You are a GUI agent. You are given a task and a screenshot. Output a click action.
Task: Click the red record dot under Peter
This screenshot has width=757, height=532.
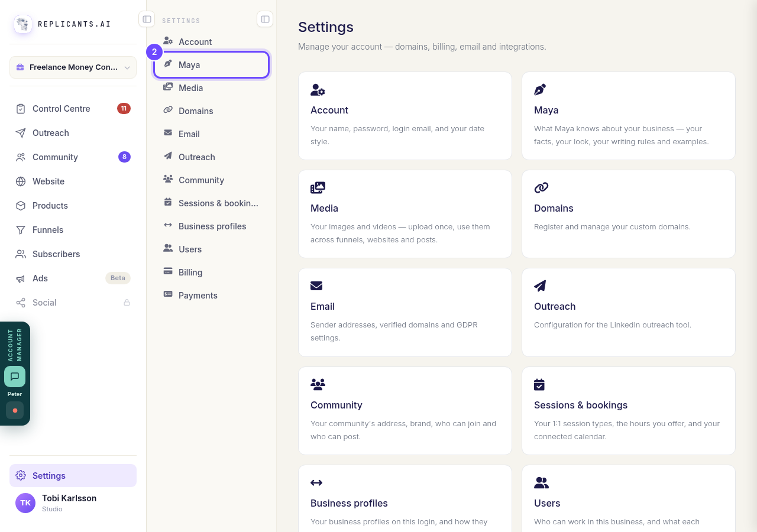(15, 410)
